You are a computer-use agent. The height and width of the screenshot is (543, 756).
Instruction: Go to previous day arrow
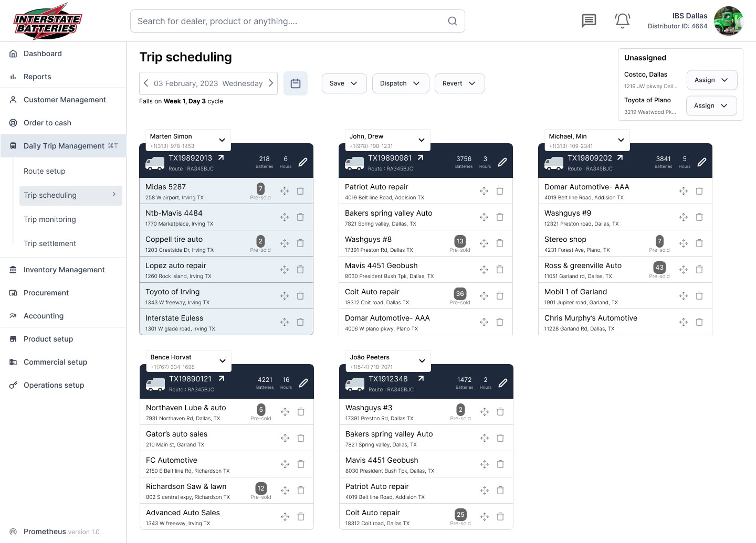coord(146,83)
